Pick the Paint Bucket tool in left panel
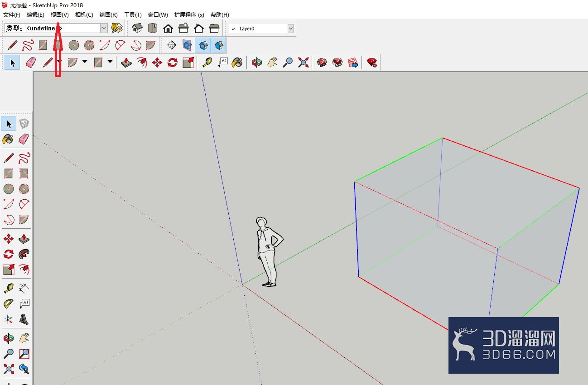Image resolution: width=588 pixels, height=385 pixels. tap(8, 139)
